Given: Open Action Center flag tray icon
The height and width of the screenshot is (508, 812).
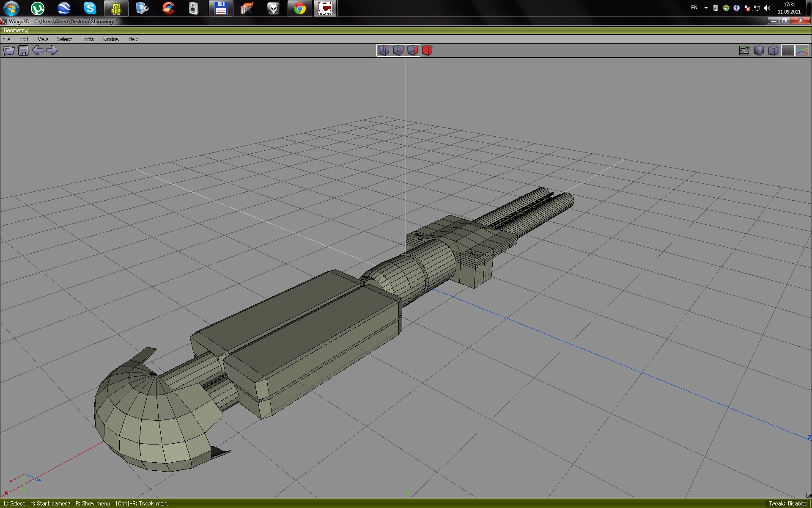Looking at the screenshot, I should 746,8.
